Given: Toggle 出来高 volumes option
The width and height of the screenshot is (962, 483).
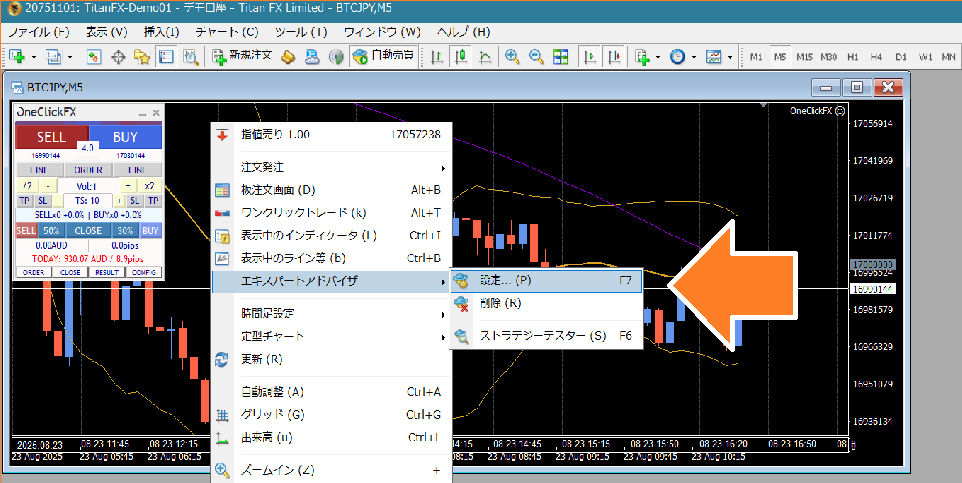Looking at the screenshot, I should click(331, 438).
